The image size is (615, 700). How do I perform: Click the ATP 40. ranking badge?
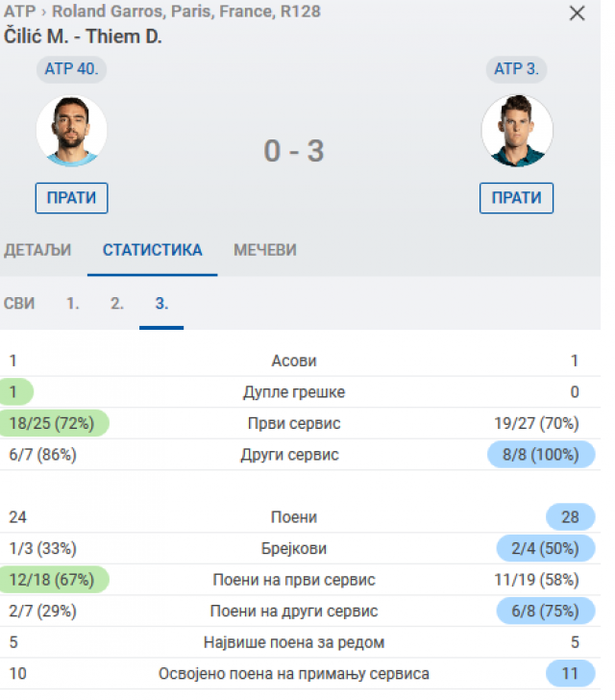(72, 69)
